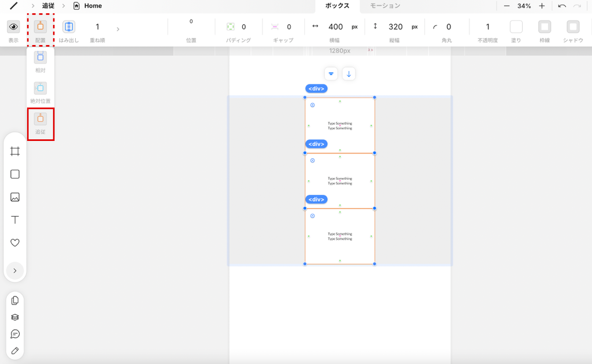Switch to the モーション tab
The height and width of the screenshot is (364, 592).
click(384, 6)
